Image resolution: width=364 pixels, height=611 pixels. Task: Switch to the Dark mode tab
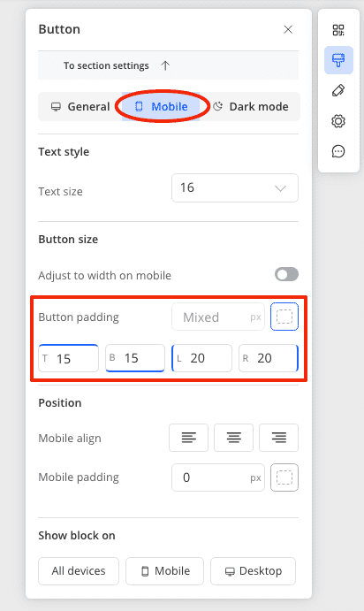point(251,106)
